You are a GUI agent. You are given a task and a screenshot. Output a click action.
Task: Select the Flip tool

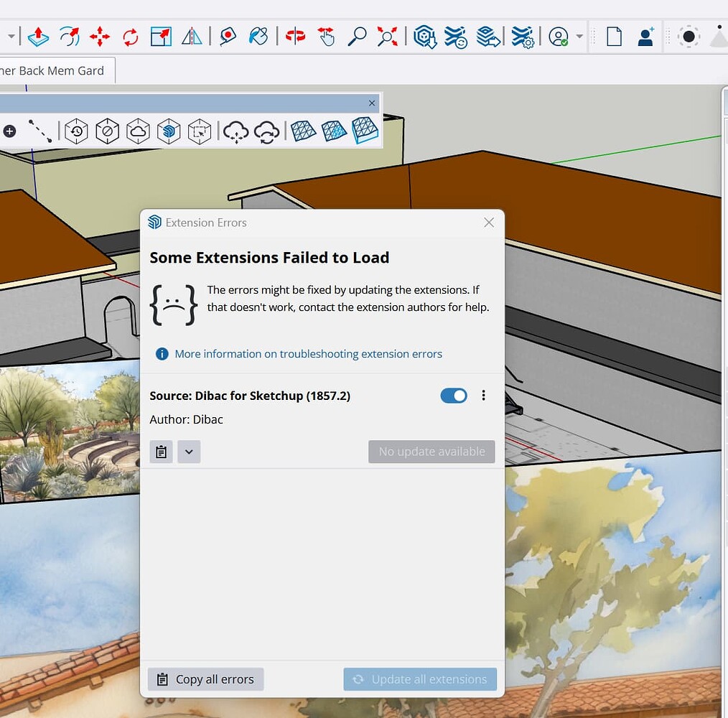pyautogui.click(x=191, y=37)
